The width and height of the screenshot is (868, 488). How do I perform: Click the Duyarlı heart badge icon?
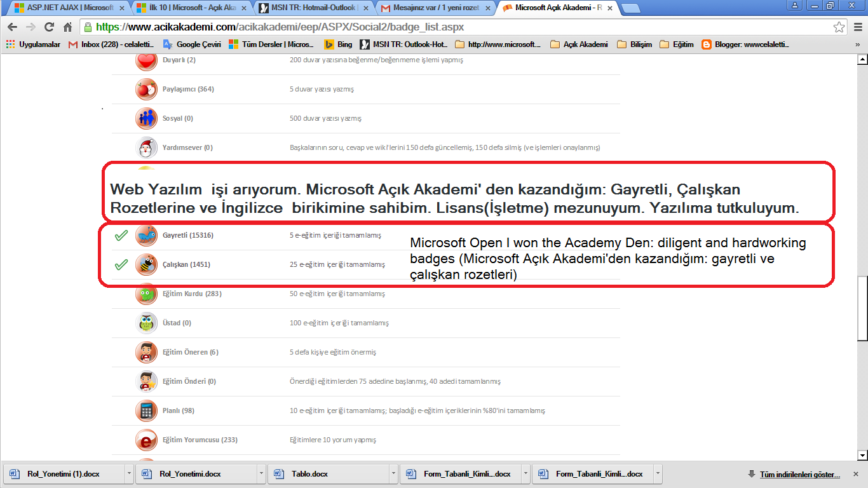click(146, 61)
